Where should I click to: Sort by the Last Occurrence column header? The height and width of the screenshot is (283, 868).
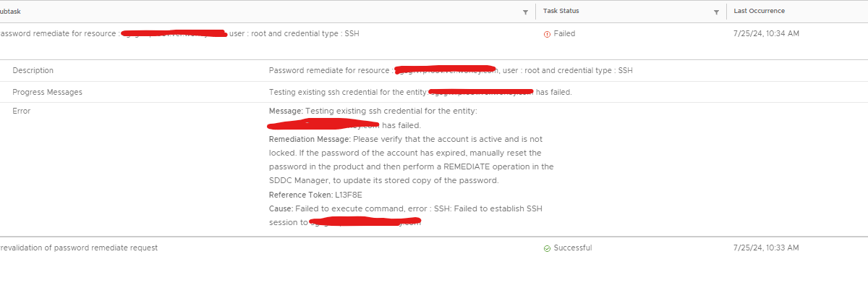tap(759, 12)
